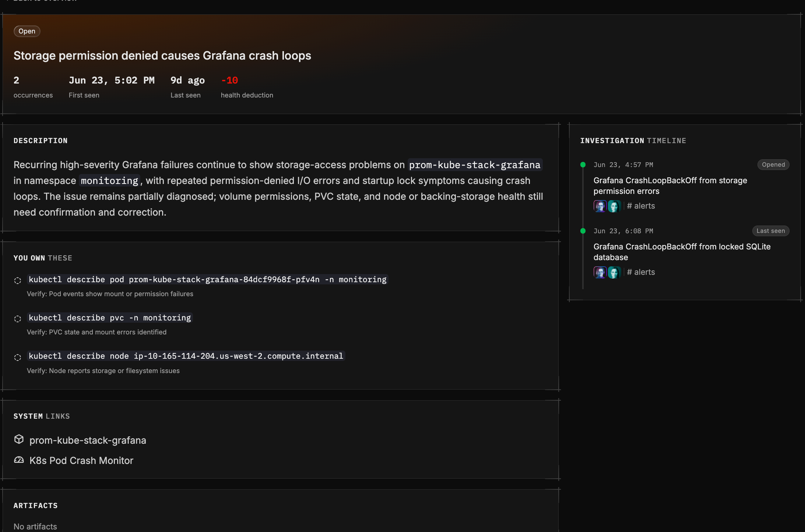
Task: Click the SYSTEM LINKS heading
Action: pyautogui.click(x=42, y=416)
